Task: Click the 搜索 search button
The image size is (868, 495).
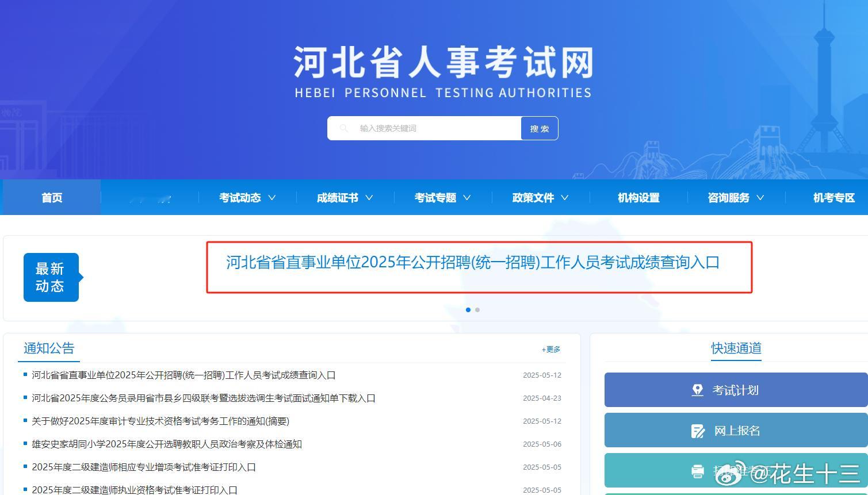Action: [540, 128]
